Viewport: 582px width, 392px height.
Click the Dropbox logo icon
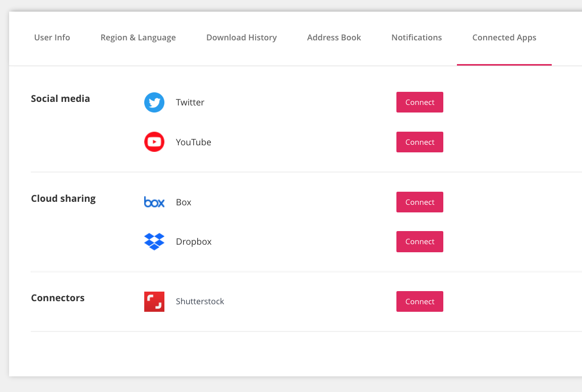[x=154, y=242]
